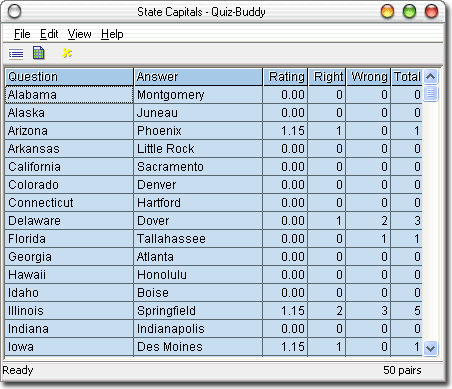Open the View menu

click(x=79, y=34)
